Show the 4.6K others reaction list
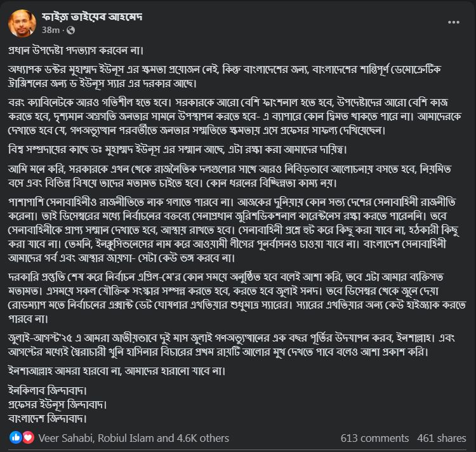476x452 pixels. click(203, 438)
